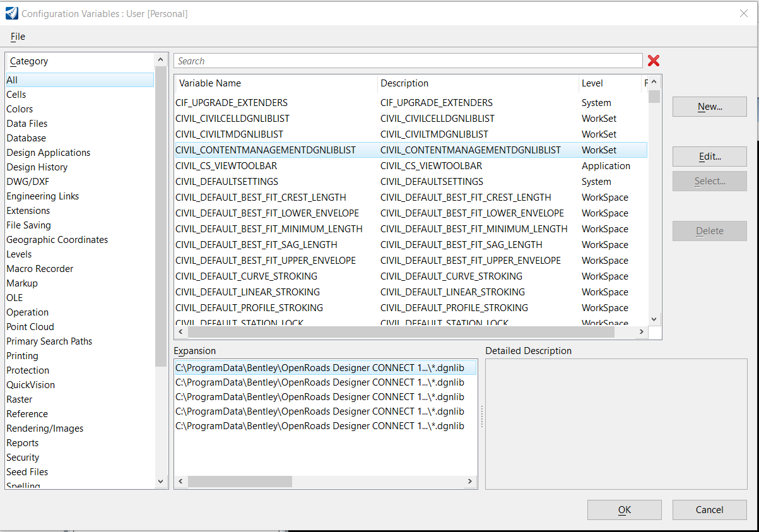Image resolution: width=759 pixels, height=532 pixels.
Task: Select the DWG/DXF category
Action: [79, 182]
